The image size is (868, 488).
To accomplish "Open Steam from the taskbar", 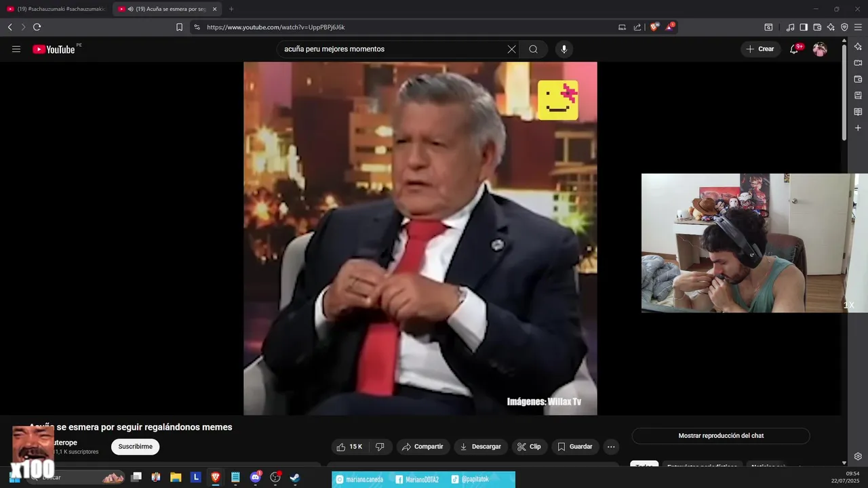I will click(295, 477).
